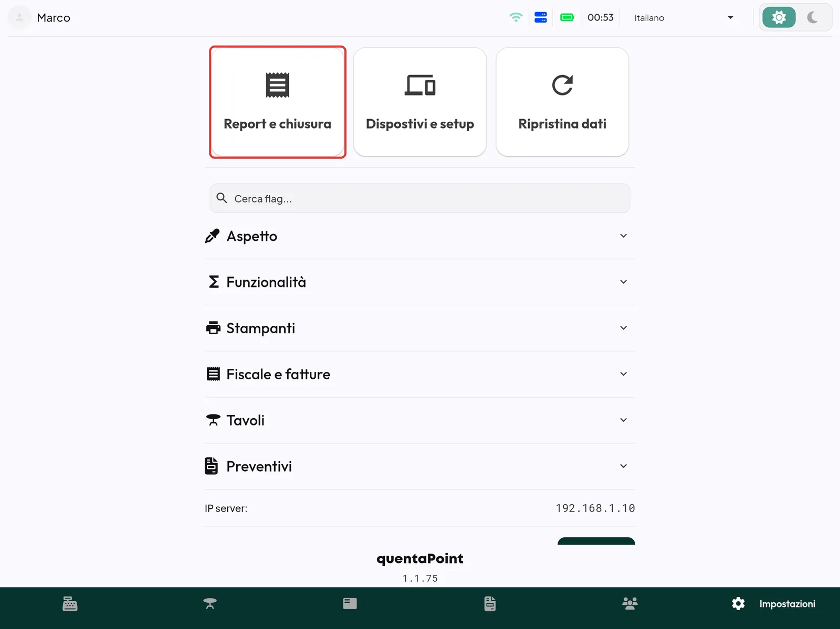Image resolution: width=840 pixels, height=629 pixels.
Task: Expand the Fiscale e fatture chevron
Action: coord(623,374)
